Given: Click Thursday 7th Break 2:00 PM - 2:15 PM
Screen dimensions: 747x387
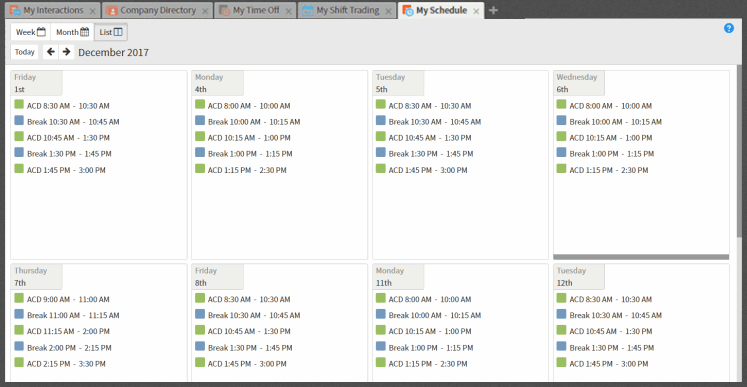Looking at the screenshot, I should coord(69,347).
